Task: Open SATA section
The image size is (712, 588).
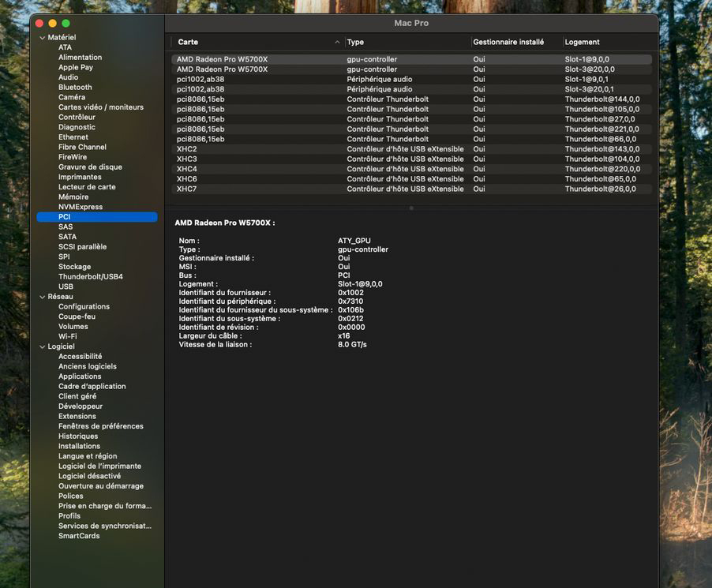Action: pos(67,237)
